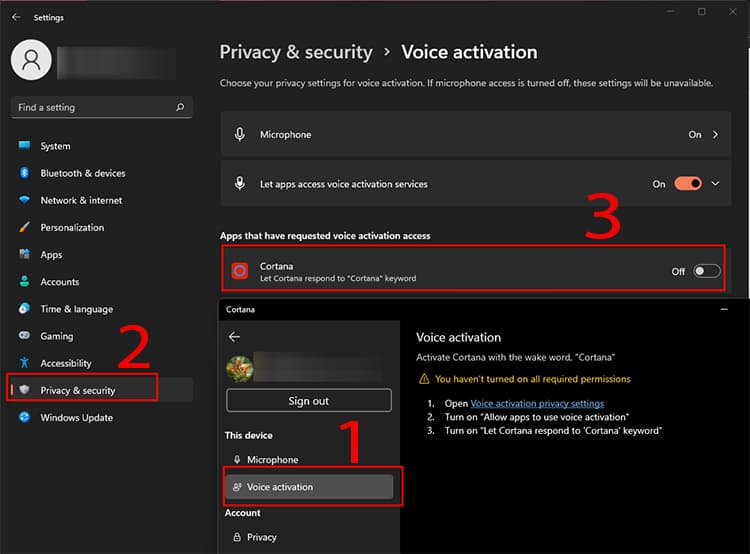Click the Microphone row icon
The image size is (750, 554).
click(x=240, y=134)
